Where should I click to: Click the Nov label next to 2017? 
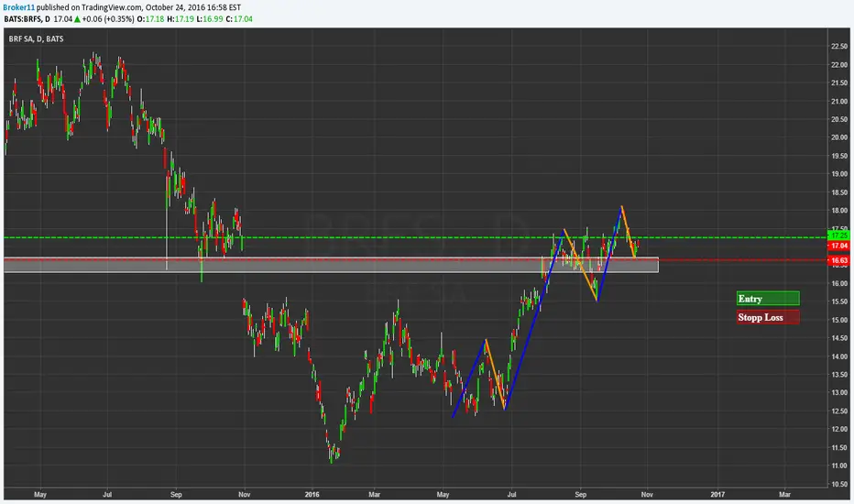coord(647,495)
